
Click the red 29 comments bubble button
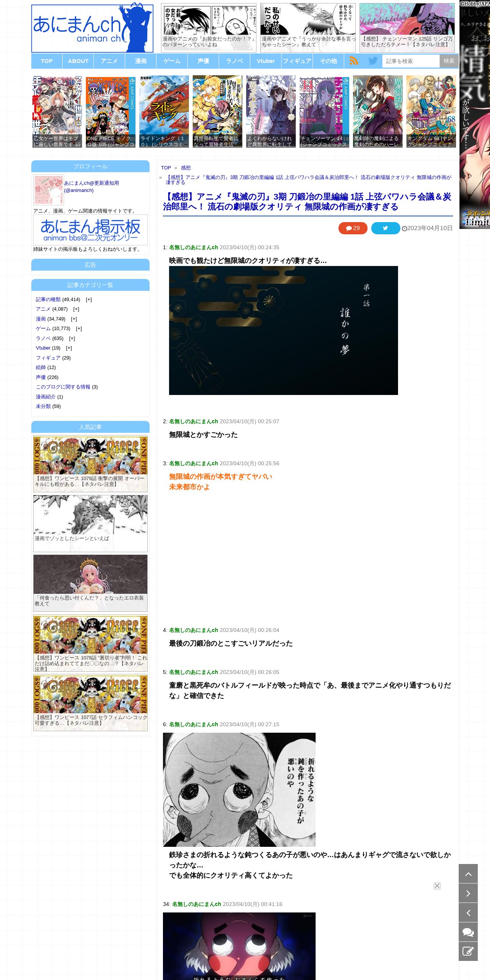click(x=353, y=228)
